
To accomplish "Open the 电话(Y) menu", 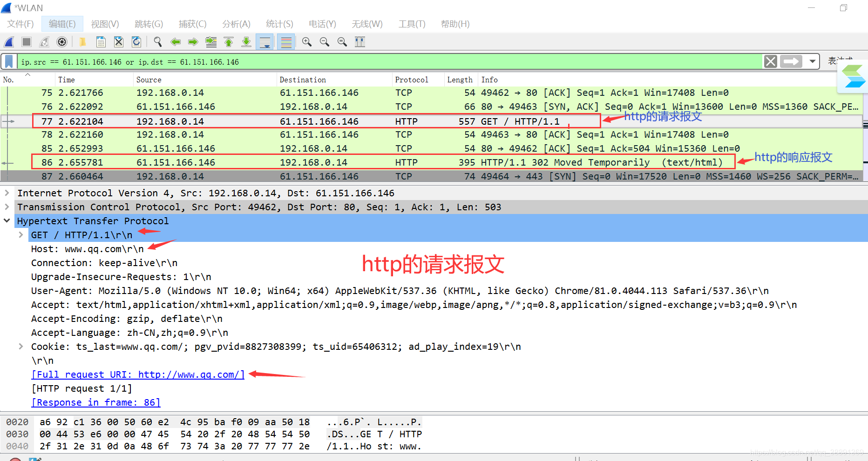I will (322, 24).
